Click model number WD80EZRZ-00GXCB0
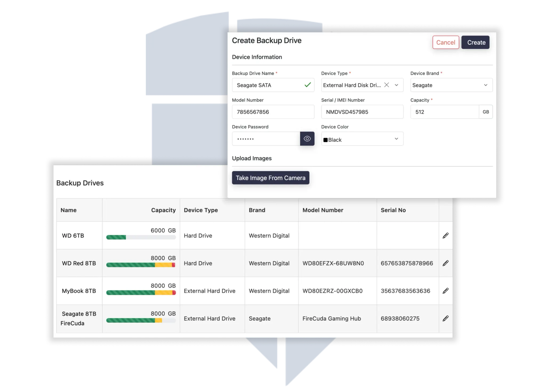The image size is (546, 392). tap(332, 291)
